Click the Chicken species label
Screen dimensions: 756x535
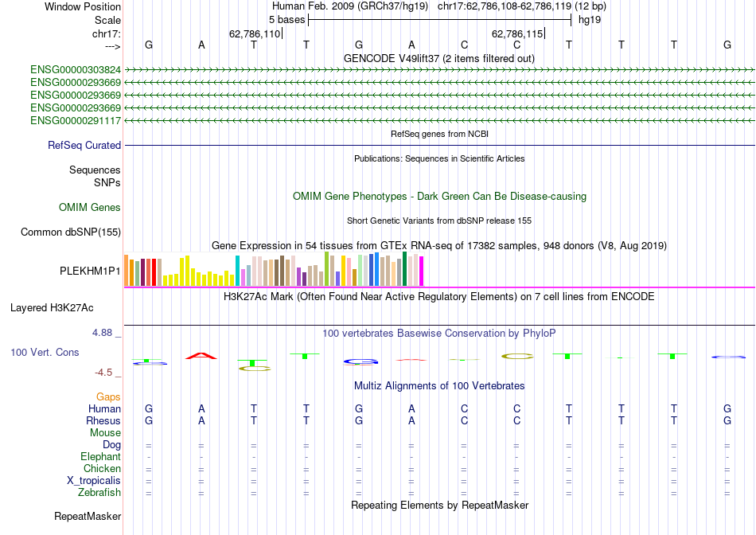coord(102,468)
